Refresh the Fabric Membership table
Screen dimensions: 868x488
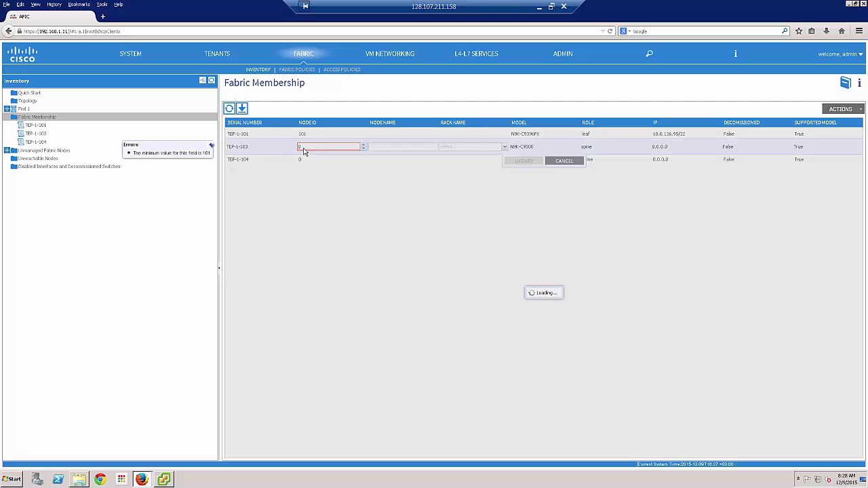click(x=229, y=108)
